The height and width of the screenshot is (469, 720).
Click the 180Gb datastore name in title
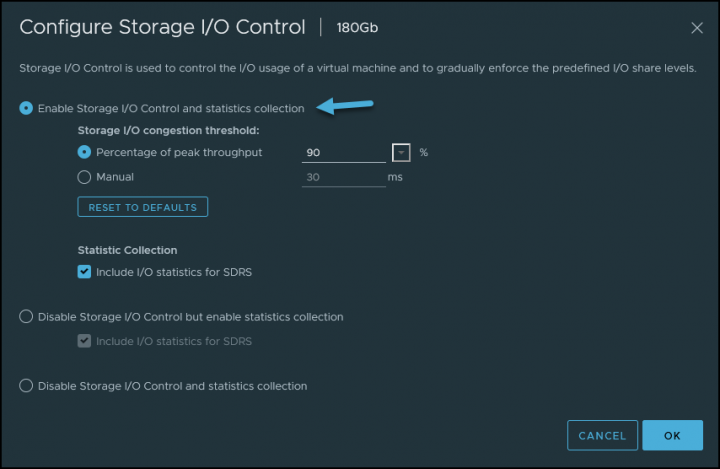point(357,28)
